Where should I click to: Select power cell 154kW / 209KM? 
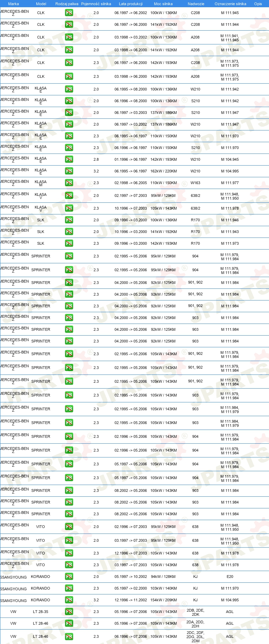coord(163,600)
